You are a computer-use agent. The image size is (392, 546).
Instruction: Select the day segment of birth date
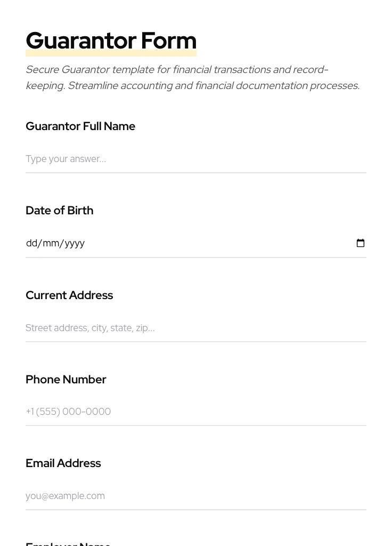pos(31,243)
